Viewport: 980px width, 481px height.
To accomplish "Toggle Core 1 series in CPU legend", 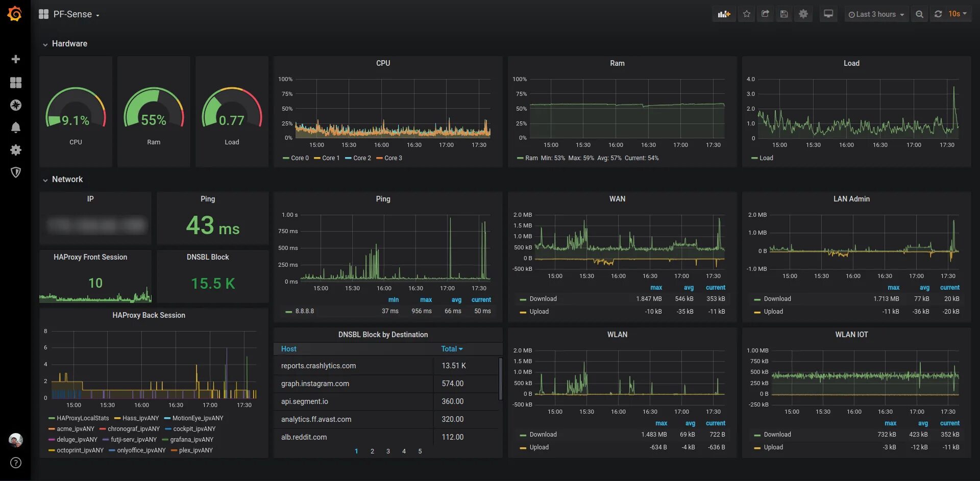I will pyautogui.click(x=331, y=158).
